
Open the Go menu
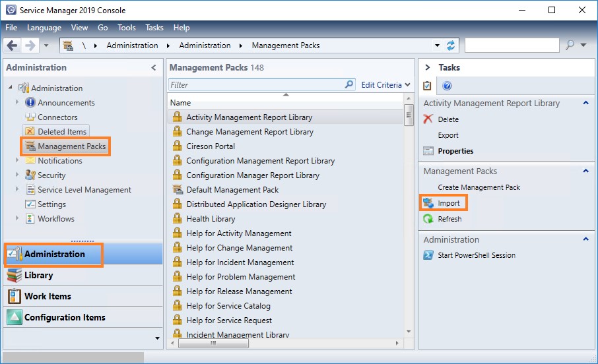point(102,28)
